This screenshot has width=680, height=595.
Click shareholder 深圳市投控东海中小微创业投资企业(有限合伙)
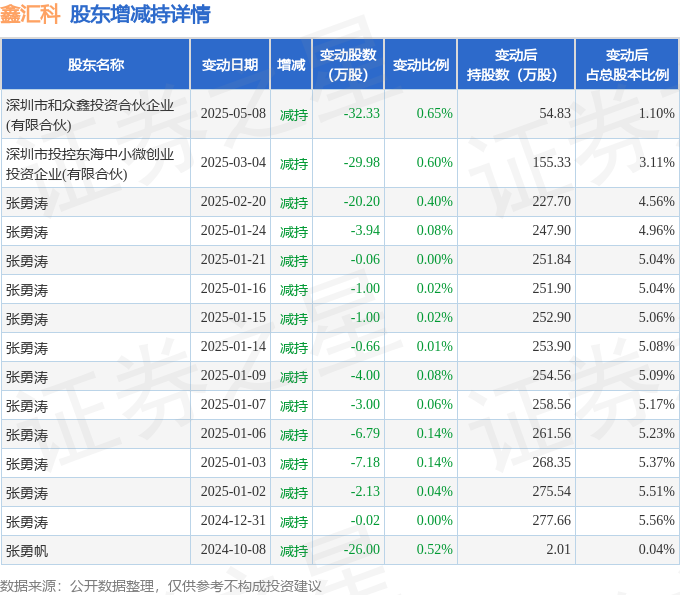(90, 163)
